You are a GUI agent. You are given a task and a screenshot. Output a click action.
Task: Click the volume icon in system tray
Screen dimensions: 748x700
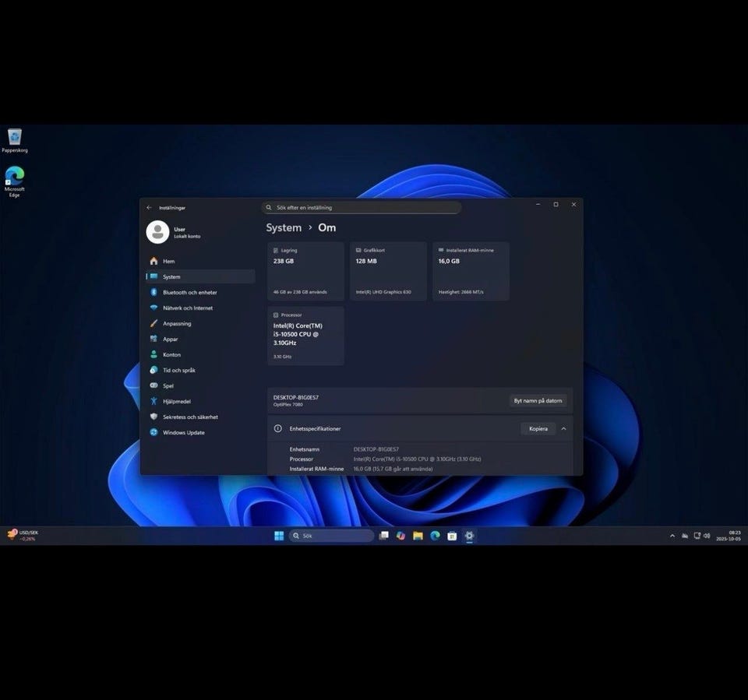click(707, 536)
